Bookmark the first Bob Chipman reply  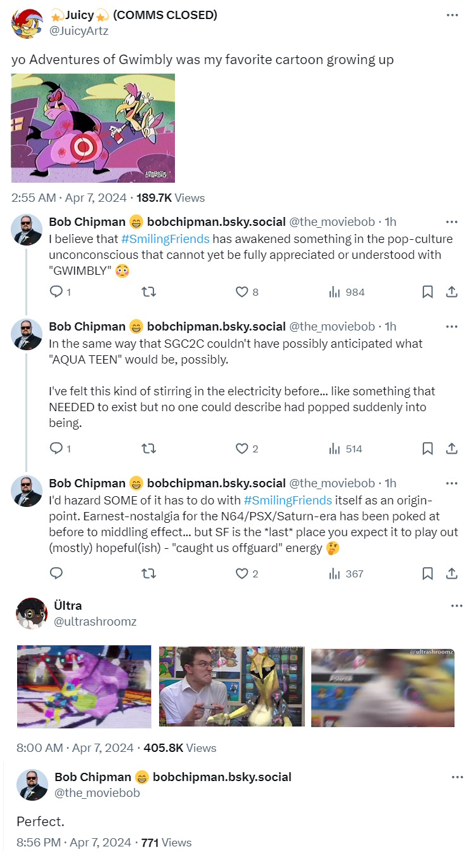tap(427, 292)
